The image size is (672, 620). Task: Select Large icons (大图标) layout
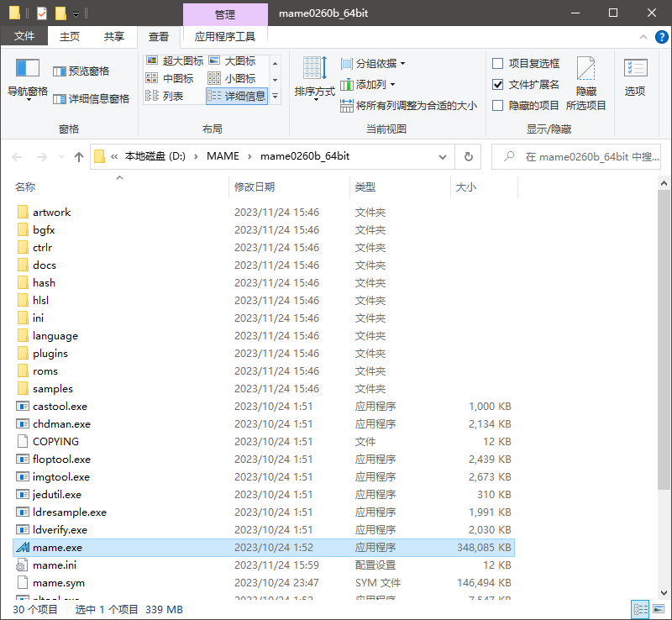coord(232,60)
